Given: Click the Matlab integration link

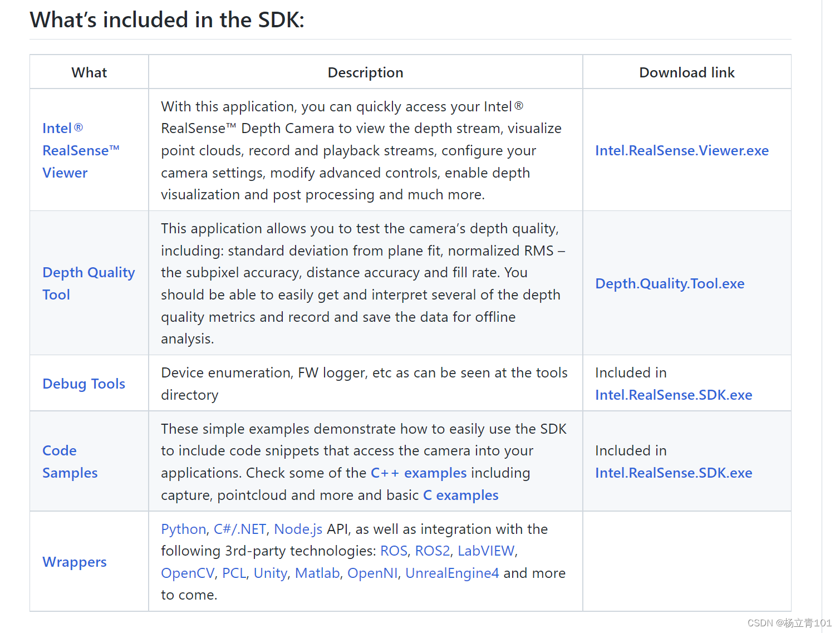Looking at the screenshot, I should click(x=317, y=573).
